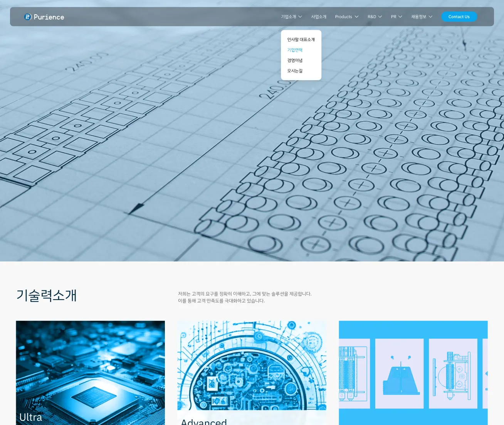Expand the chevron beside 기업소개
504x425 pixels.
pyautogui.click(x=300, y=17)
